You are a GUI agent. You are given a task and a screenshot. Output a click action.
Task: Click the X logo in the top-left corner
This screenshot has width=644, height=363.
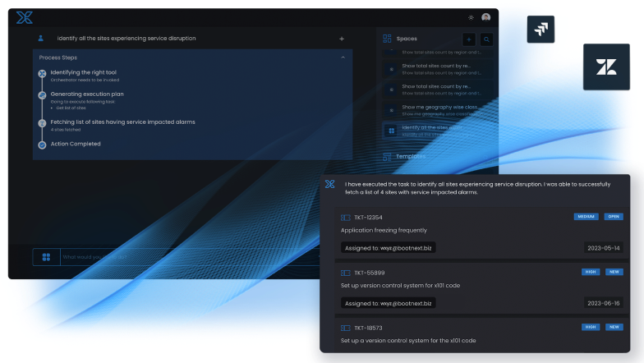pos(24,17)
